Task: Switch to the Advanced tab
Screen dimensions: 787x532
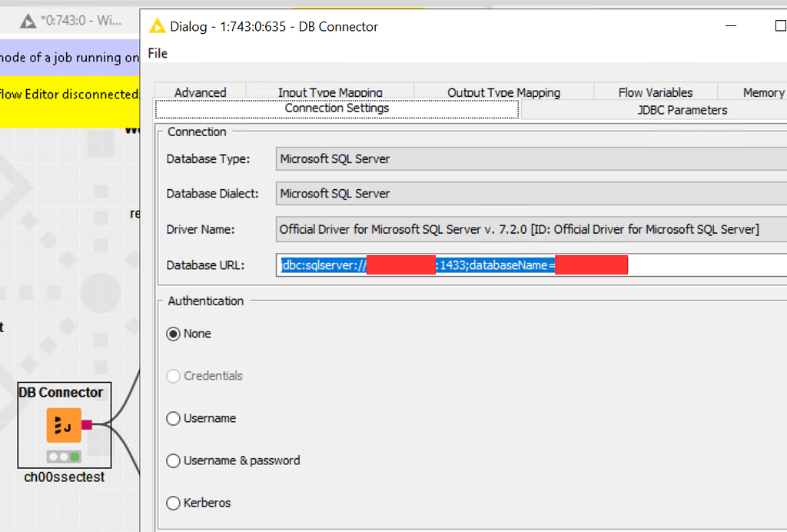Action: pyautogui.click(x=200, y=91)
